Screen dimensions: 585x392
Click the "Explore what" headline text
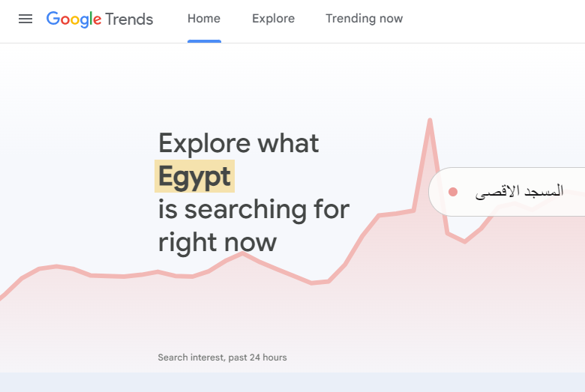pos(238,142)
